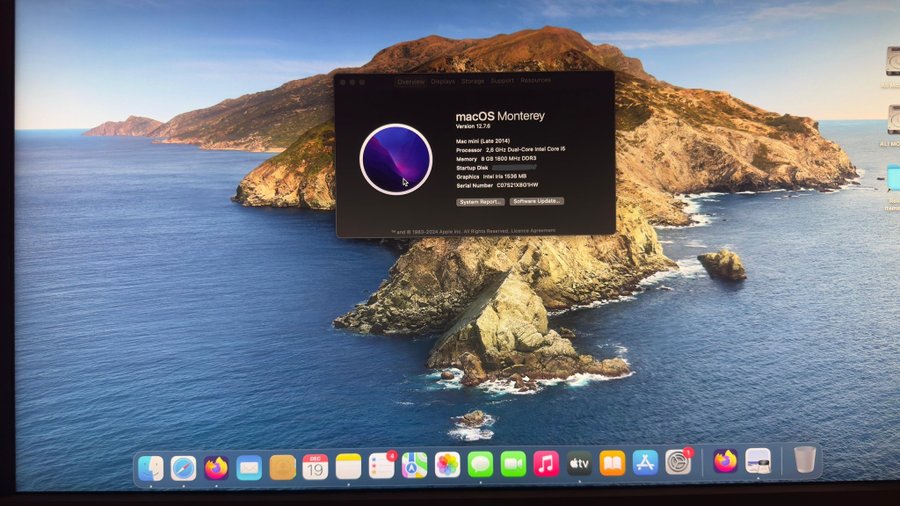Start FaceTime from the Dock

(513, 464)
